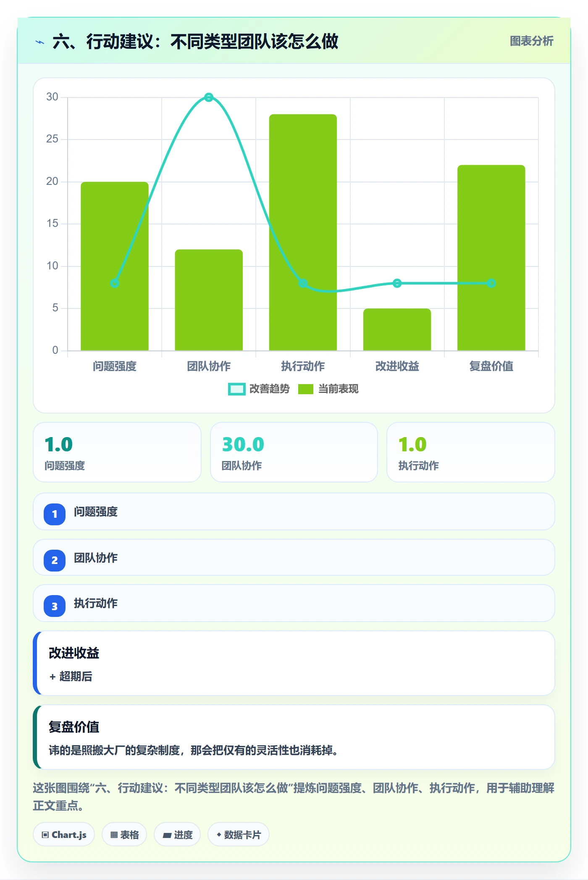Click the number 2 badge for 团队协作

(x=55, y=560)
